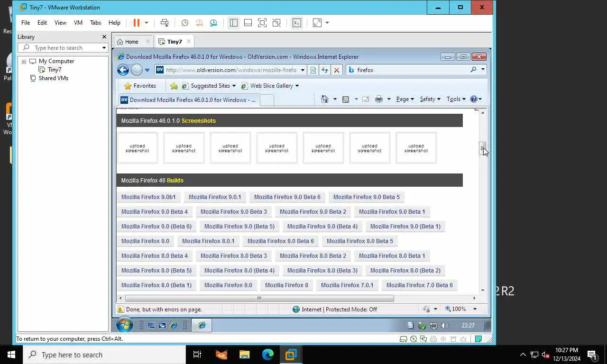Take a snapshot of the VM

(x=184, y=23)
